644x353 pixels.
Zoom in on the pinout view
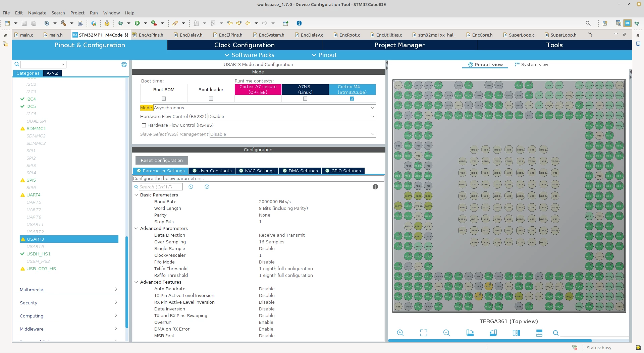pos(400,333)
